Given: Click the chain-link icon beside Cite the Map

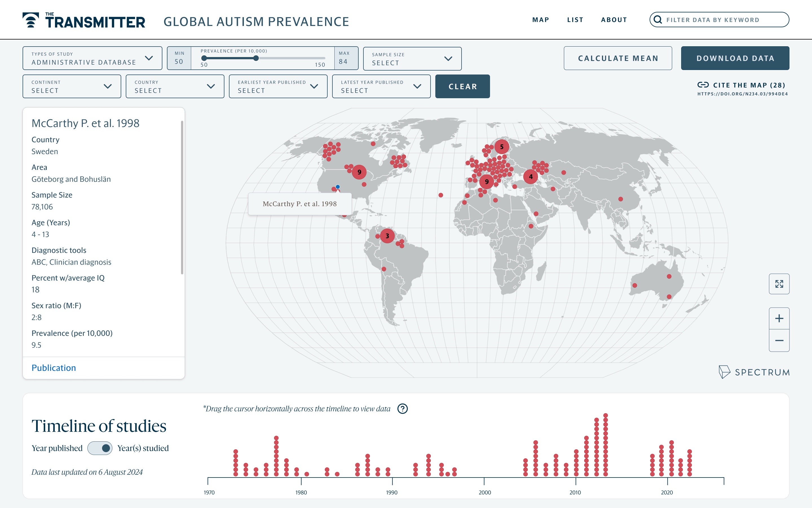Looking at the screenshot, I should click(703, 85).
